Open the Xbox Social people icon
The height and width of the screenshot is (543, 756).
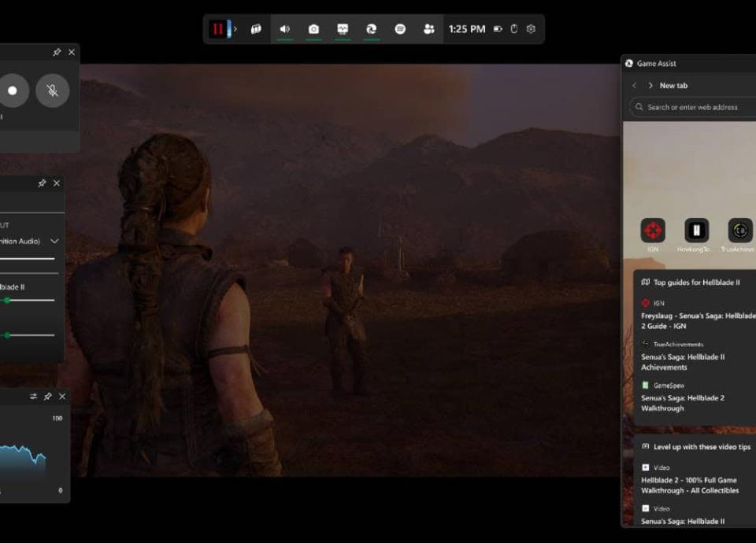(x=429, y=29)
